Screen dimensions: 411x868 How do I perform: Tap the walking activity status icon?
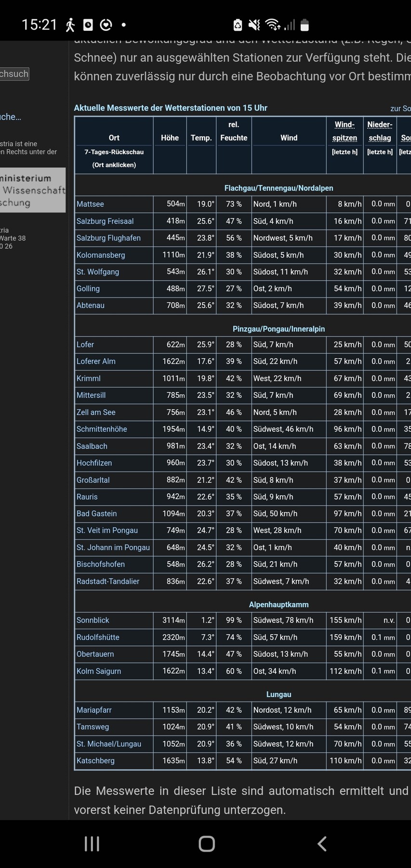tap(70, 25)
